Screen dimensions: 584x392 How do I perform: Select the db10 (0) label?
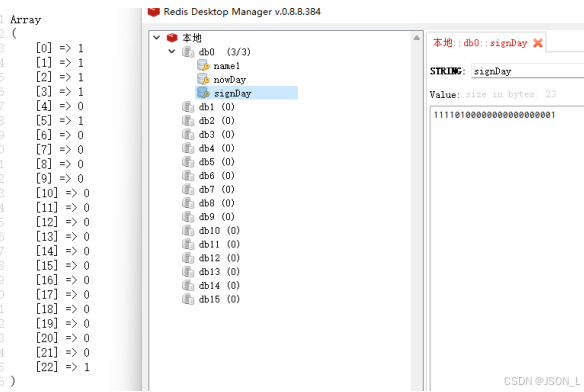[219, 231]
